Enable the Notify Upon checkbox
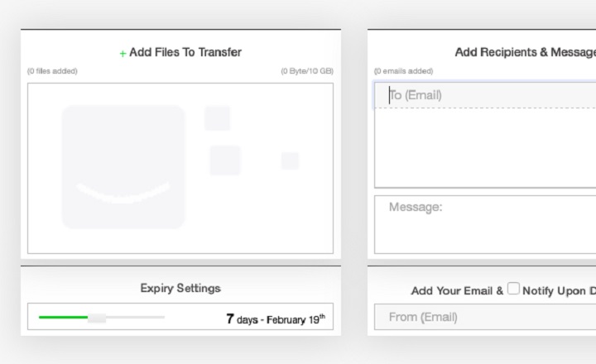Image resolution: width=596 pixels, height=364 pixels. coord(514,289)
